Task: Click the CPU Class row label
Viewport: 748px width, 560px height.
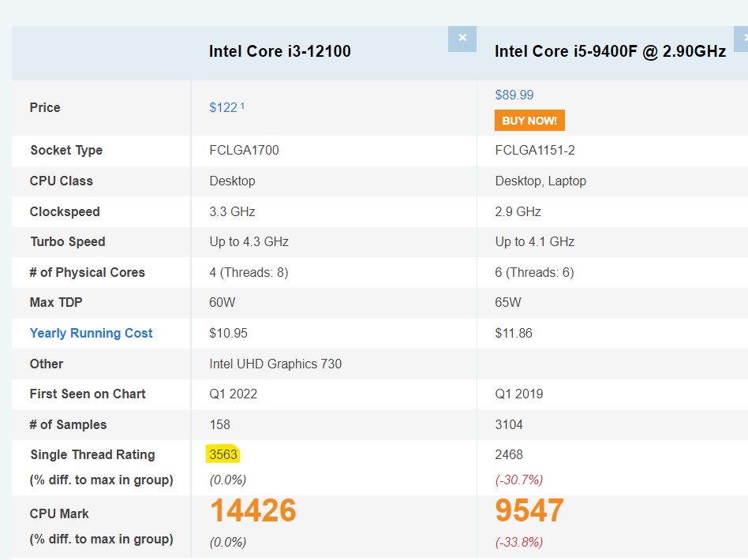Action: [61, 181]
